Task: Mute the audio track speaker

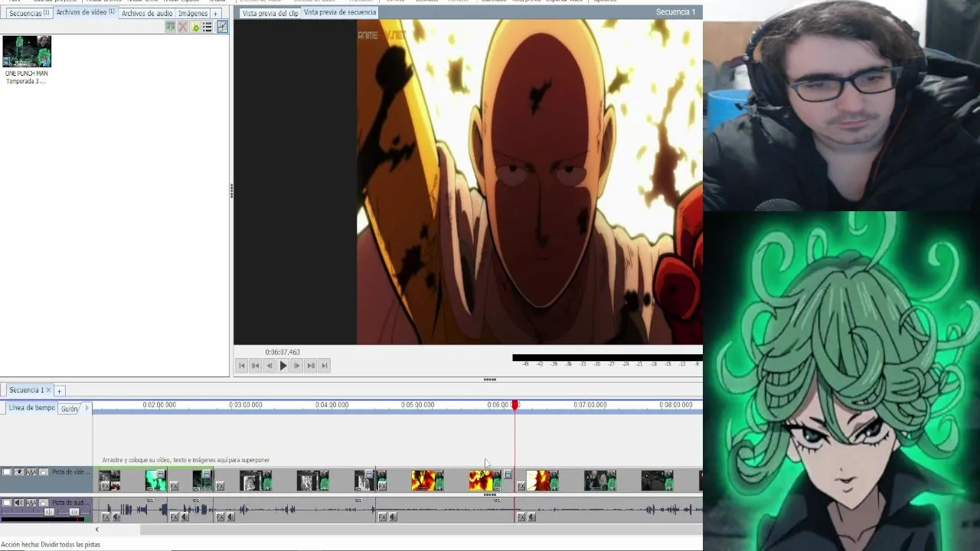Action: [18, 503]
